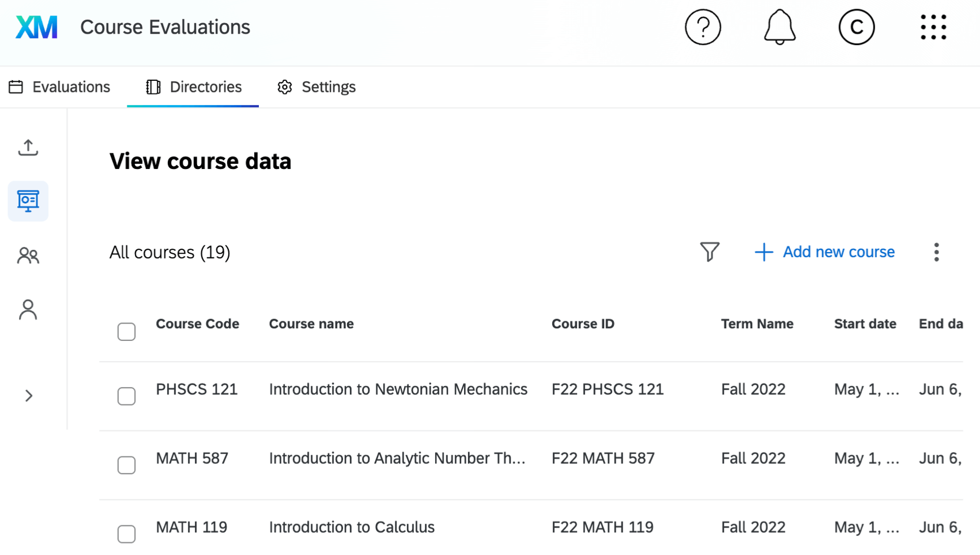Toggle the select-all courses checkbox
Viewport: 980px width, 555px height.
[126, 331]
